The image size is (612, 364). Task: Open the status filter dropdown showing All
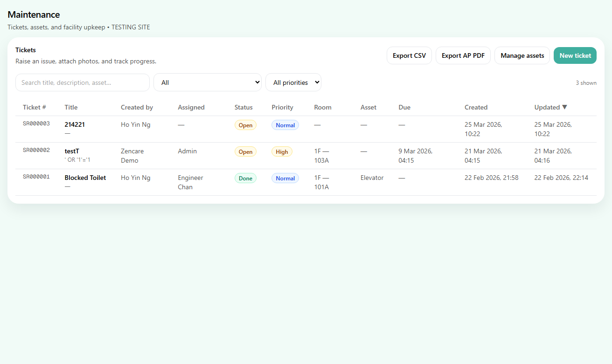coord(207,82)
